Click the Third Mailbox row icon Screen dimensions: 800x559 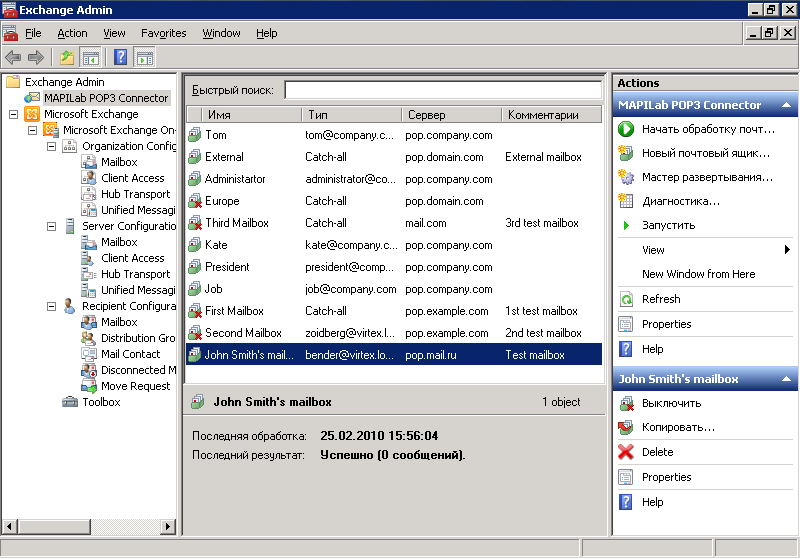tap(194, 223)
